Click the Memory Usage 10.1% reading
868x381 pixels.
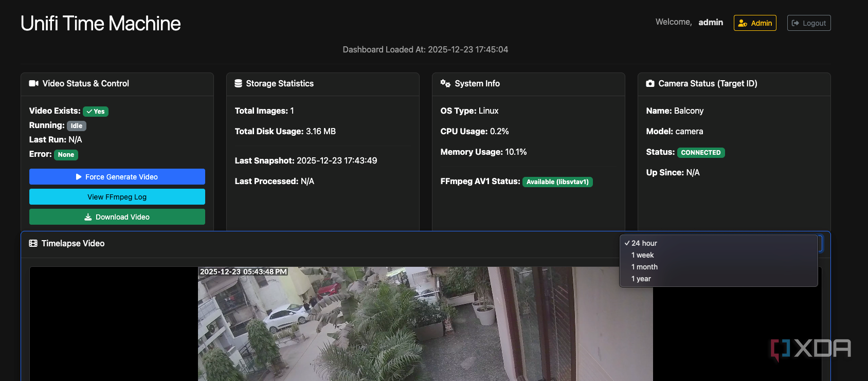[484, 152]
